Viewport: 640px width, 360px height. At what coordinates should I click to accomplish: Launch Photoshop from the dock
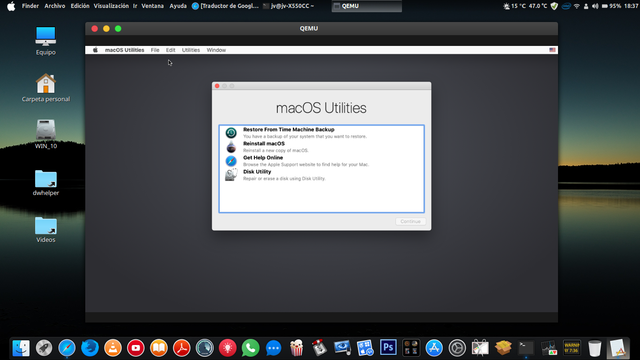388,348
